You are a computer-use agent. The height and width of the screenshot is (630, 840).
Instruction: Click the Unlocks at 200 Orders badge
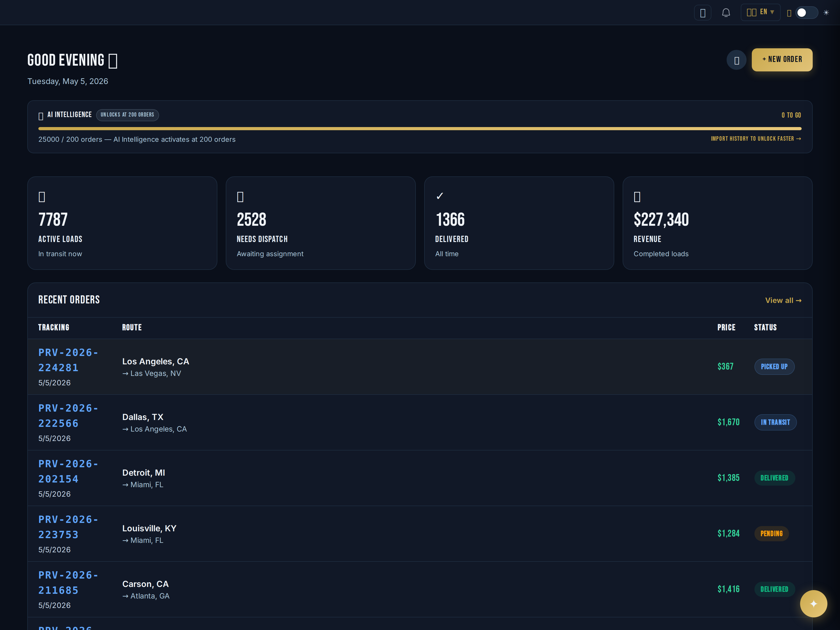(x=127, y=115)
